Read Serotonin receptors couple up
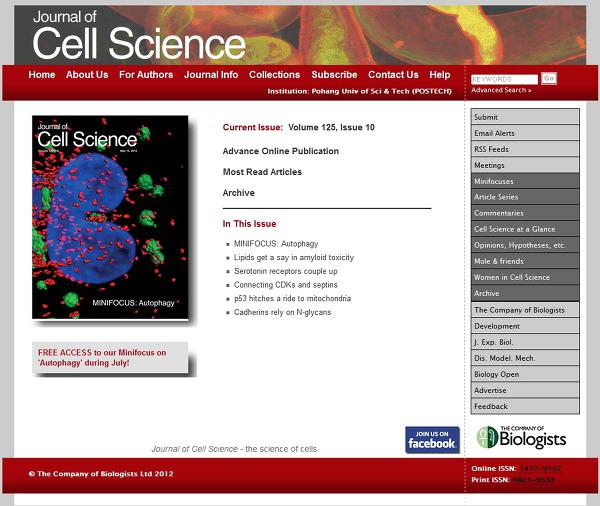The image size is (600, 506). pos(285,271)
